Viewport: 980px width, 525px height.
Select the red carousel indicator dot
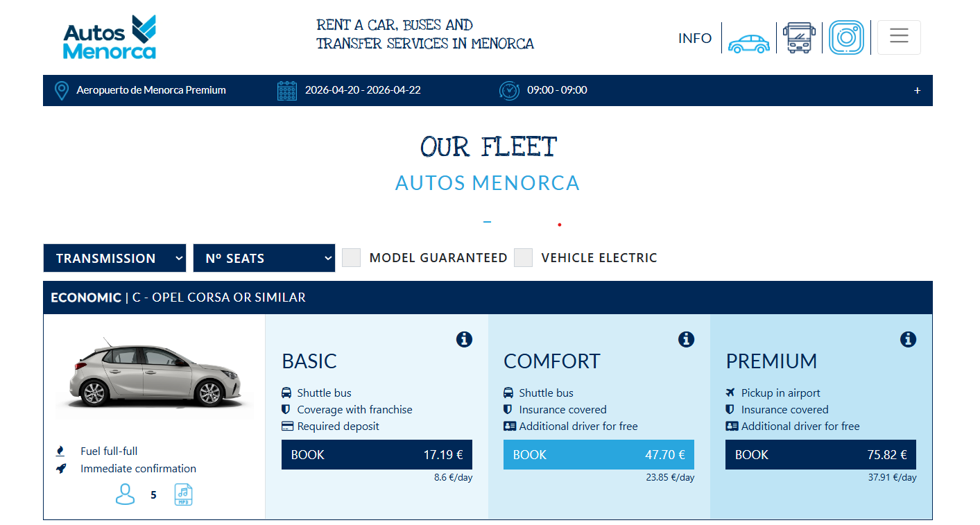tap(560, 225)
